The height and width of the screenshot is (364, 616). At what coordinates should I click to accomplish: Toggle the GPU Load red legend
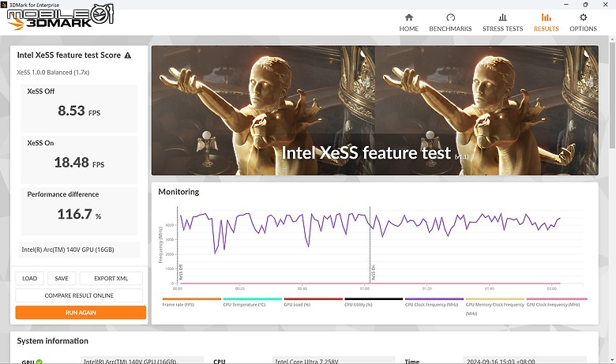tap(313, 302)
